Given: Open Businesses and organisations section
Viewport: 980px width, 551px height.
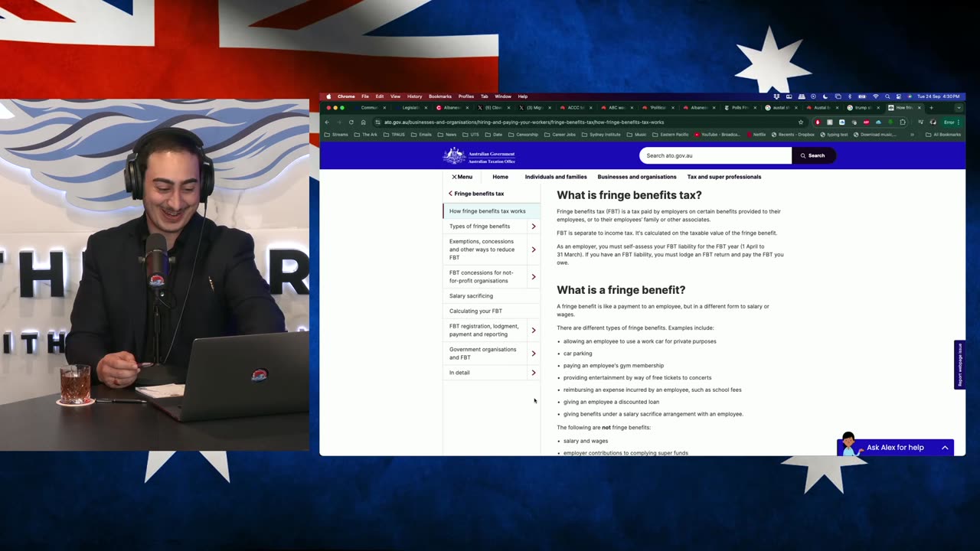Looking at the screenshot, I should [637, 177].
